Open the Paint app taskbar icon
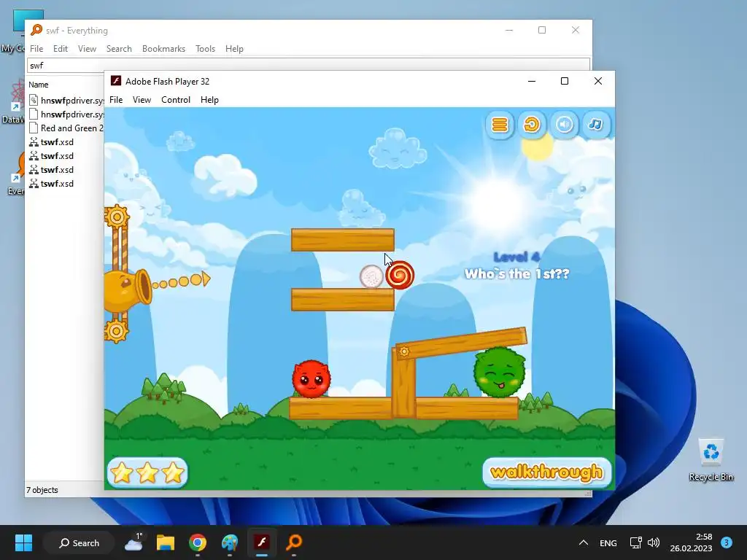The image size is (747, 560). (230, 542)
